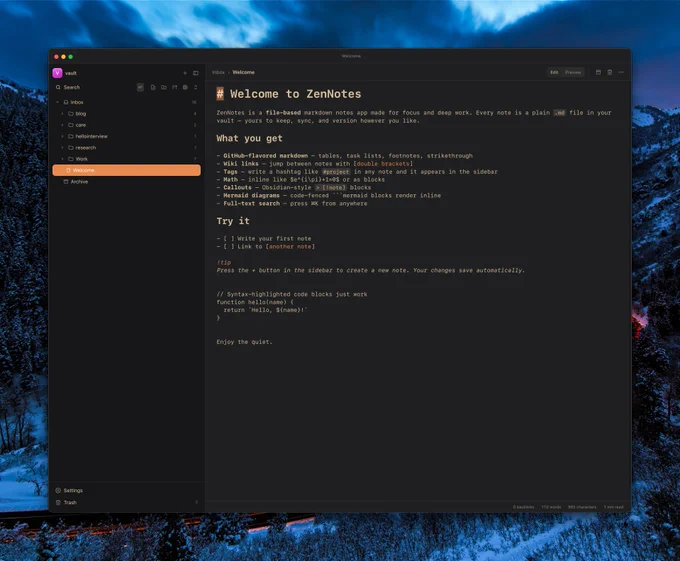
Task: Click the vault name label
Action: coord(71,73)
